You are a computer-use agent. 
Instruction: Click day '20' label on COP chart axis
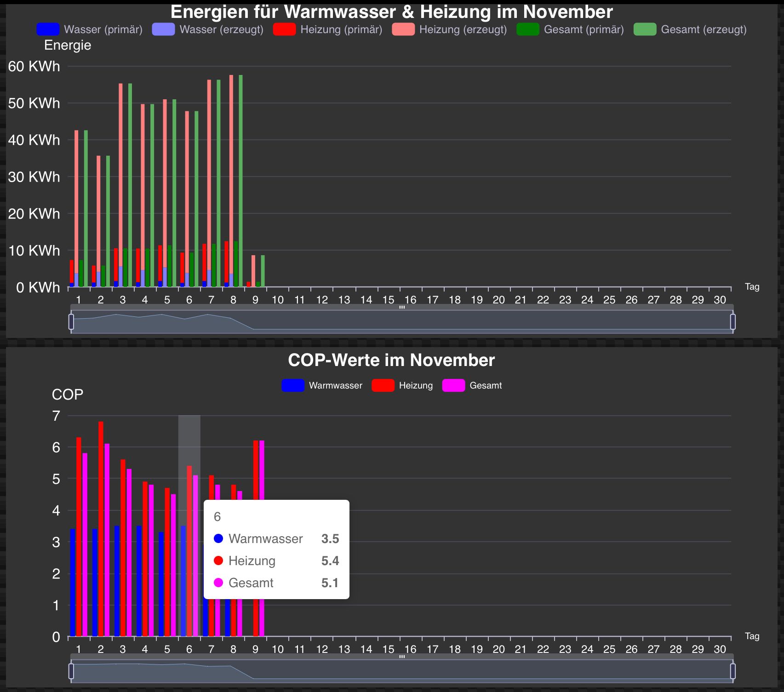coord(499,649)
